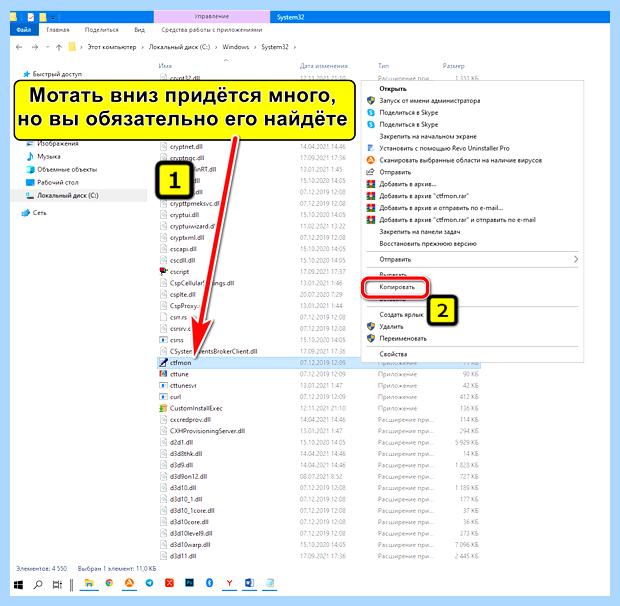Open the Файл ribbon tab

tap(24, 30)
